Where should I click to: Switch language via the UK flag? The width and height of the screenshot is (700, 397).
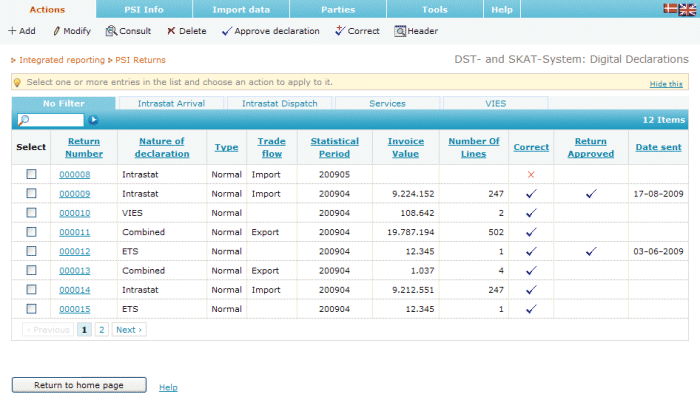click(687, 9)
